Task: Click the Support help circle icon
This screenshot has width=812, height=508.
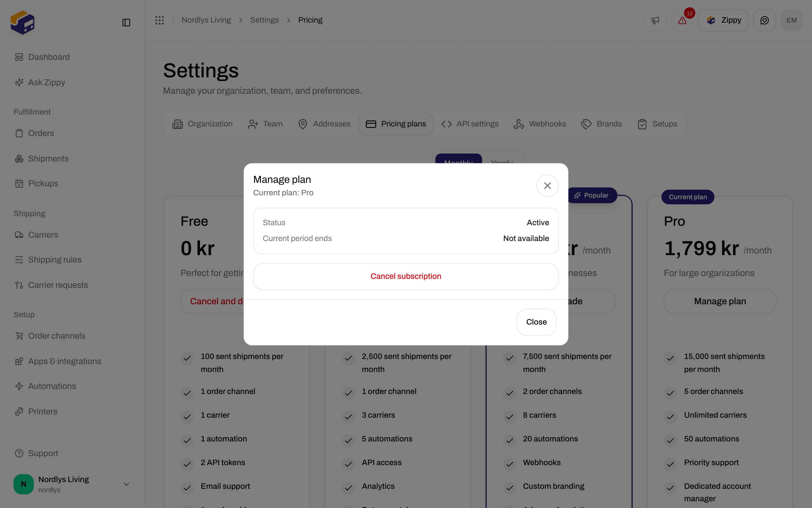Action: [x=19, y=453]
